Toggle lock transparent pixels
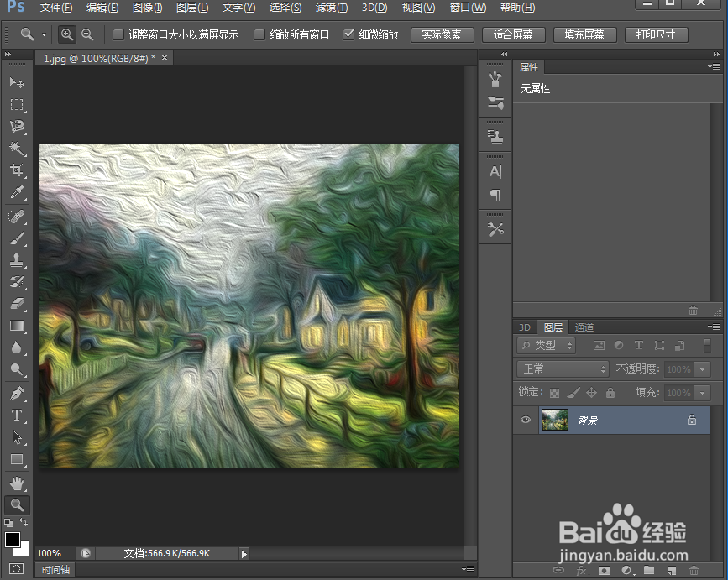 pyautogui.click(x=554, y=393)
